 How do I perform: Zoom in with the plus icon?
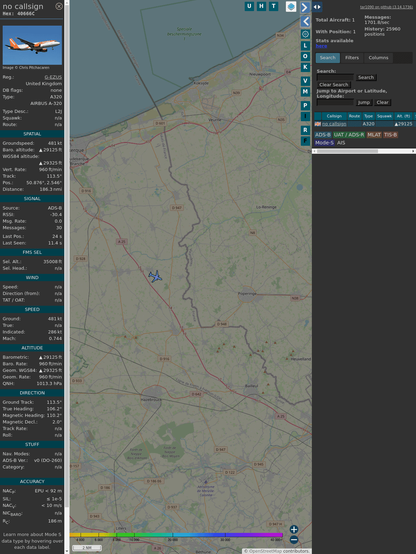[294, 529]
